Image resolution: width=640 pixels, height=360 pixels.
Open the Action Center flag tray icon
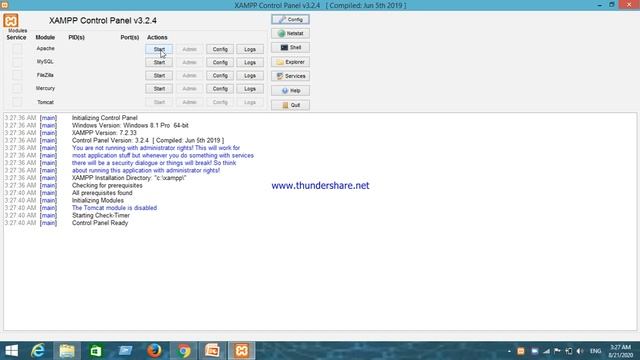click(557, 351)
